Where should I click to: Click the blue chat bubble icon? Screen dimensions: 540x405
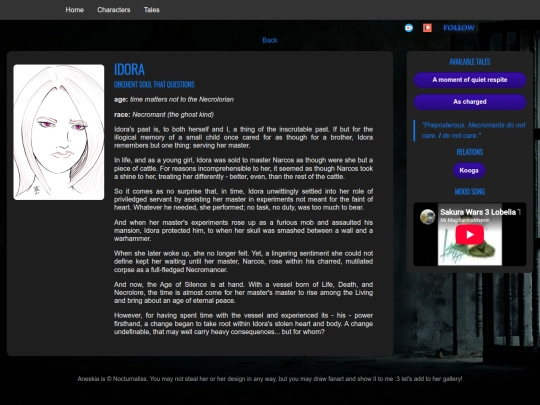(409, 28)
